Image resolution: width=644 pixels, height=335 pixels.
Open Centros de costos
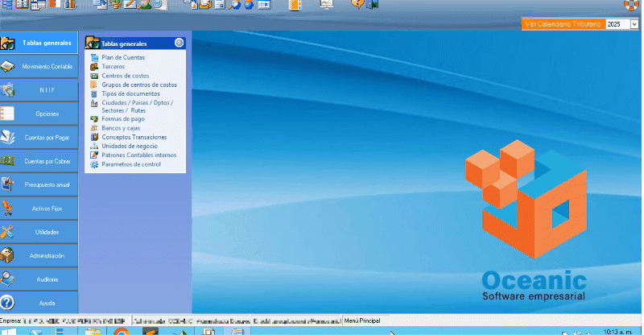pos(125,76)
